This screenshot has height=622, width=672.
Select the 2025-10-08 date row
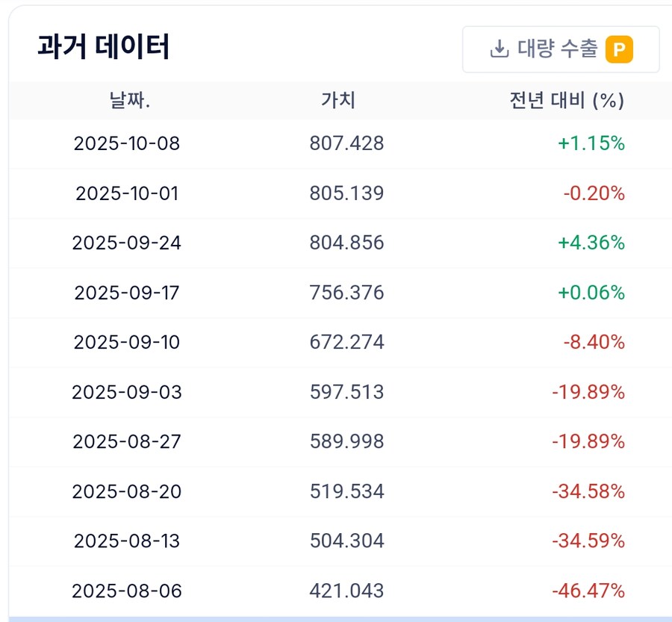pos(127,143)
